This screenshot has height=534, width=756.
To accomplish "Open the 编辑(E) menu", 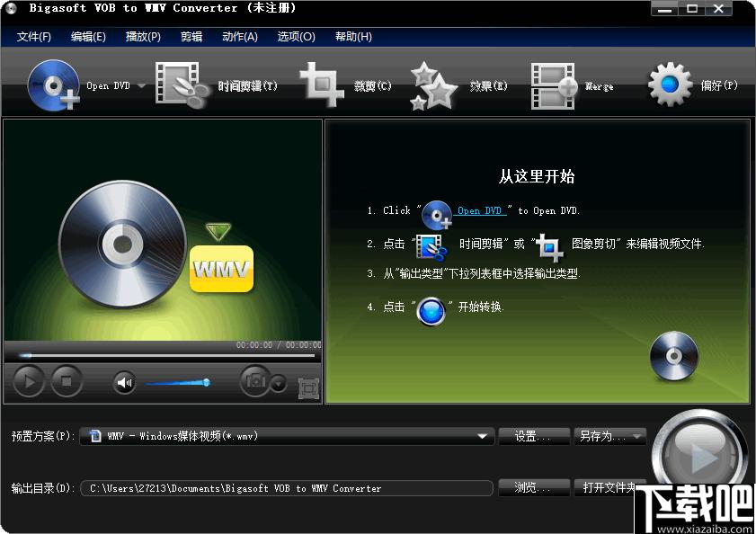I will coord(88,37).
